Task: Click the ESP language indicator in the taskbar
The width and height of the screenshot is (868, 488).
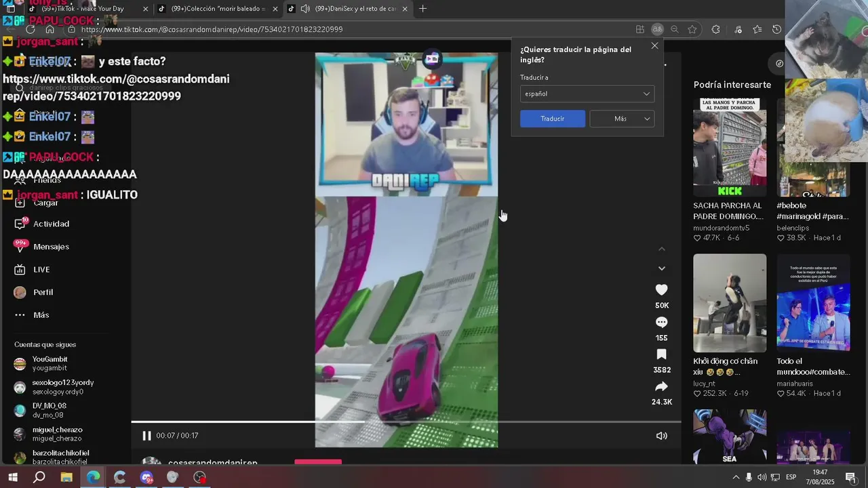Action: coord(791,477)
